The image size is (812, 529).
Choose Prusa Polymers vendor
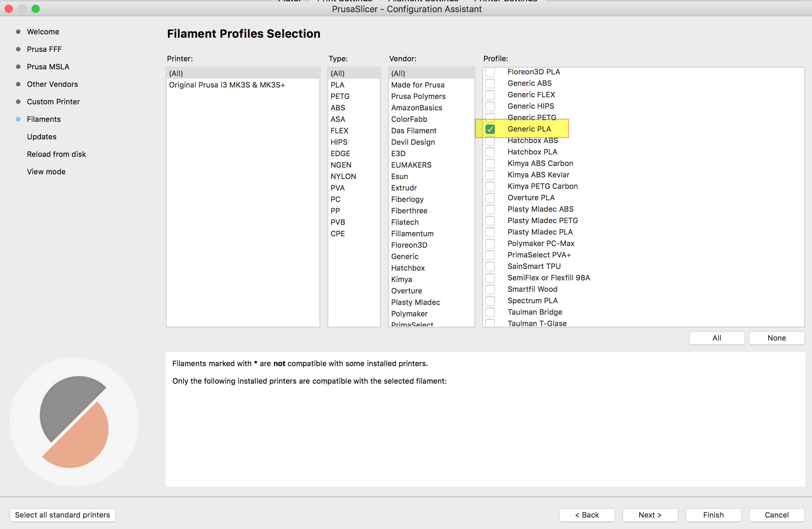(x=418, y=96)
